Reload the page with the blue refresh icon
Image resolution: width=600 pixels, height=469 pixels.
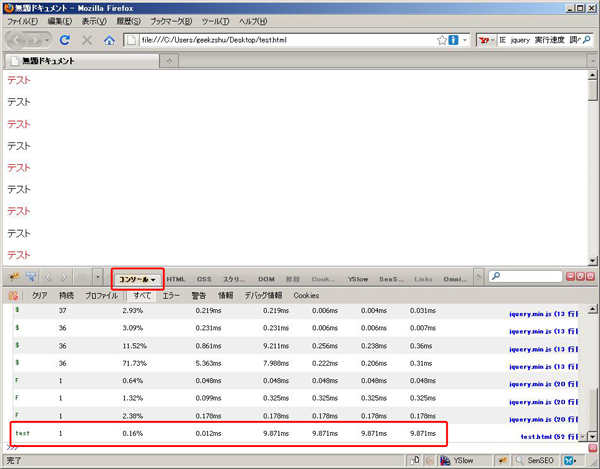pyautogui.click(x=65, y=40)
